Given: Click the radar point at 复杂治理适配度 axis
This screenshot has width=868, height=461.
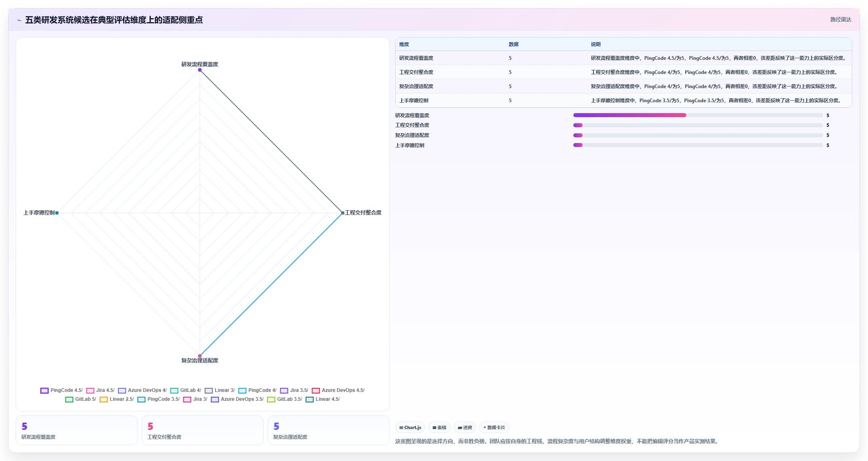Looking at the screenshot, I should click(x=200, y=356).
